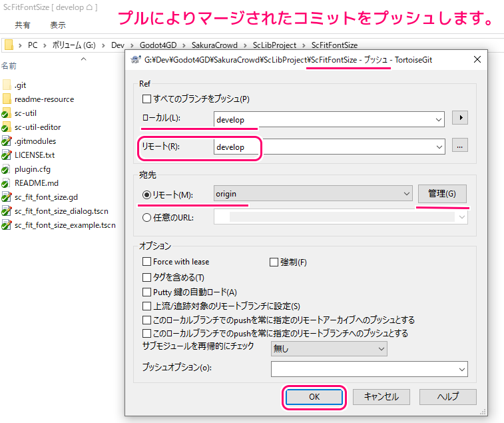This screenshot has height=423, width=504.
Task: Go to Godot4GD in the breadcrumb path
Action: coord(158,45)
